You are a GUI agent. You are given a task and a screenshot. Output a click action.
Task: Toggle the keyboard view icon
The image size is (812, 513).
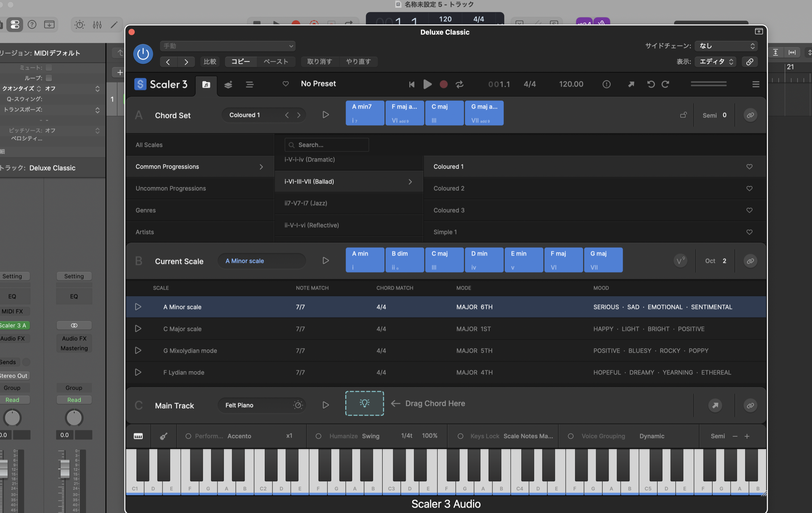pyautogui.click(x=138, y=436)
